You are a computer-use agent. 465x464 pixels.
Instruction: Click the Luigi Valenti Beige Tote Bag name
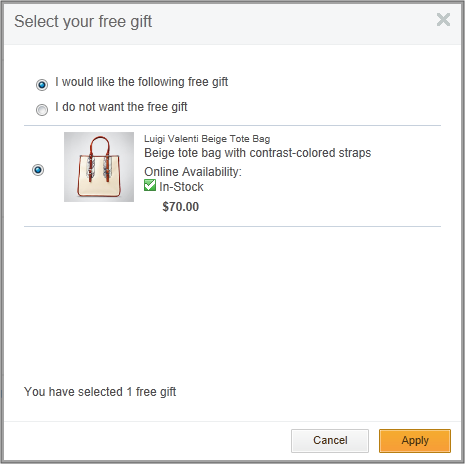point(207,138)
